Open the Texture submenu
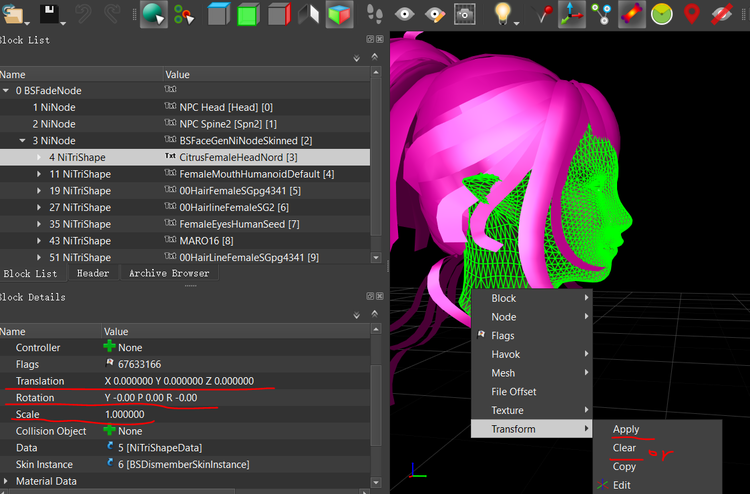750x494 pixels. pyautogui.click(x=531, y=410)
